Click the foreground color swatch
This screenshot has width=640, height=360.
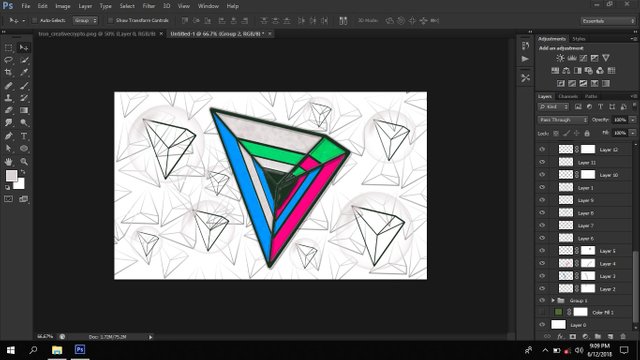[x=11, y=176]
